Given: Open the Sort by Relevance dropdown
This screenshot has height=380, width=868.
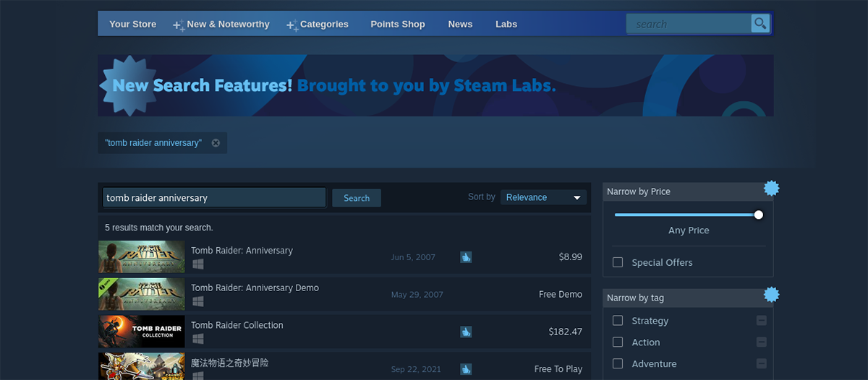Looking at the screenshot, I should tap(543, 197).
